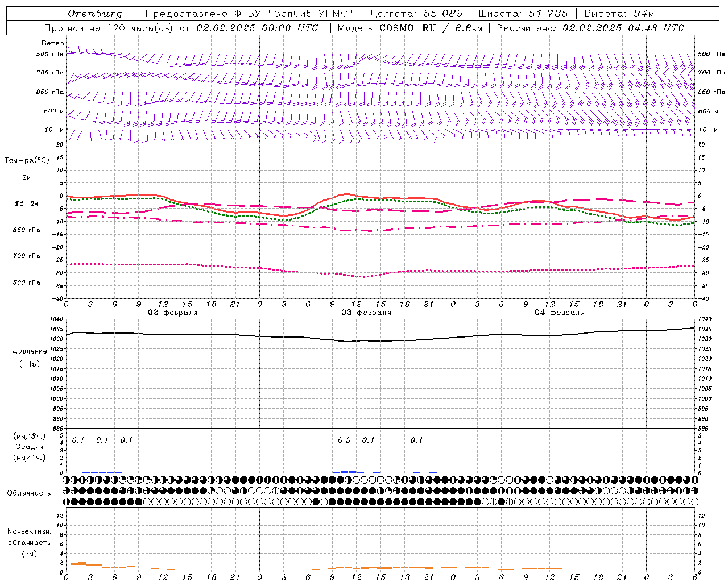Click the '02 февраля' date label
This screenshot has height=582, width=728.
(x=173, y=313)
